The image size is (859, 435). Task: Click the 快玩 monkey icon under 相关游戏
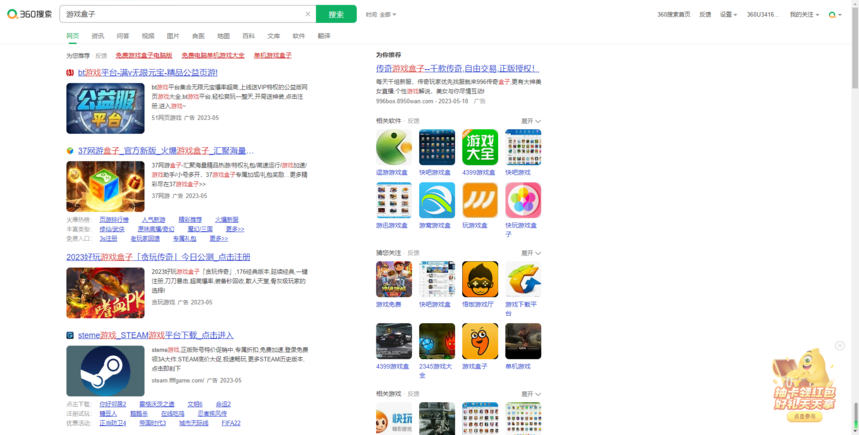tap(394, 419)
